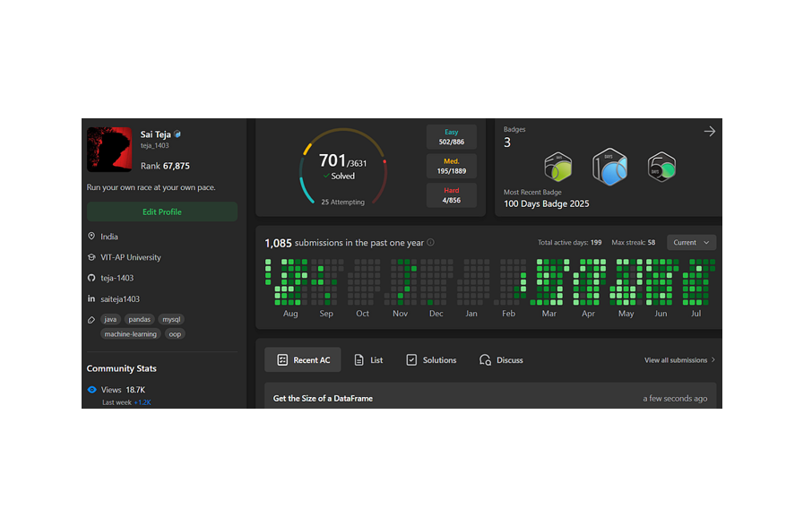Select the machine-learning skill tag
The width and height of the screenshot is (812, 518).
coord(131,334)
